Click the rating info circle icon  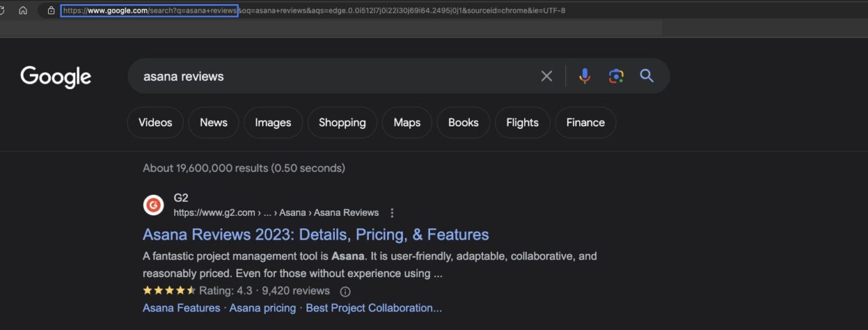345,291
